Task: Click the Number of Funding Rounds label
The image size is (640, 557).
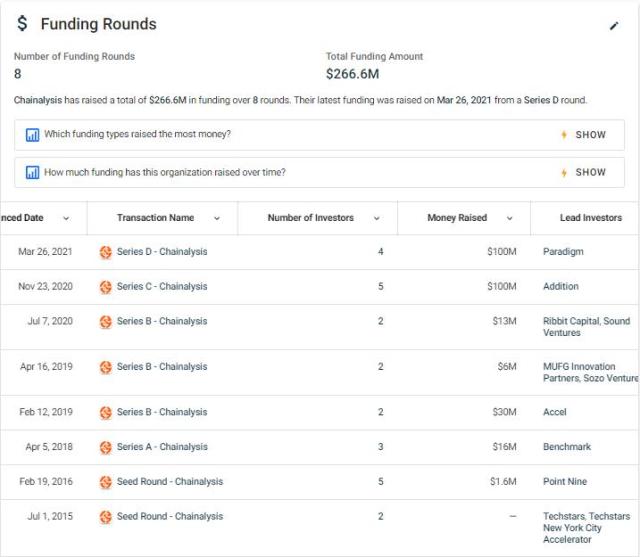Action: [x=74, y=56]
